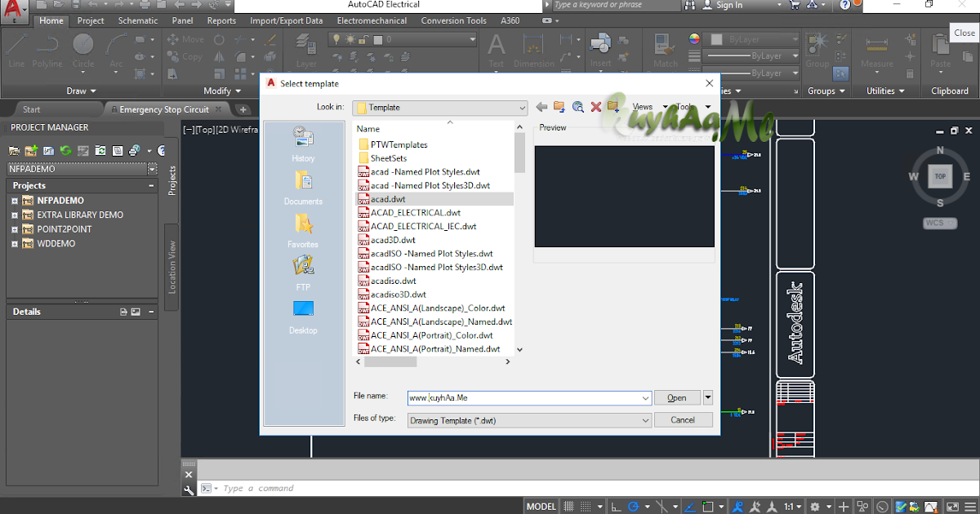Viewport: 980px width, 514px height.
Task: Click the Refresh icon in Project Manager
Action: click(65, 151)
